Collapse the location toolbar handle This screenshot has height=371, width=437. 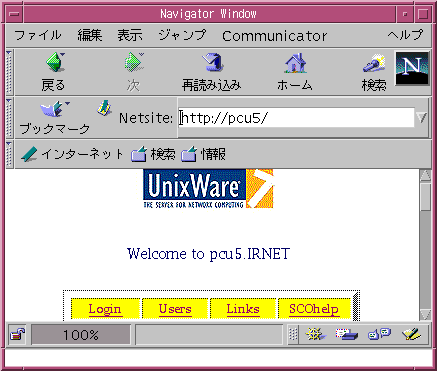pyautogui.click(x=9, y=118)
